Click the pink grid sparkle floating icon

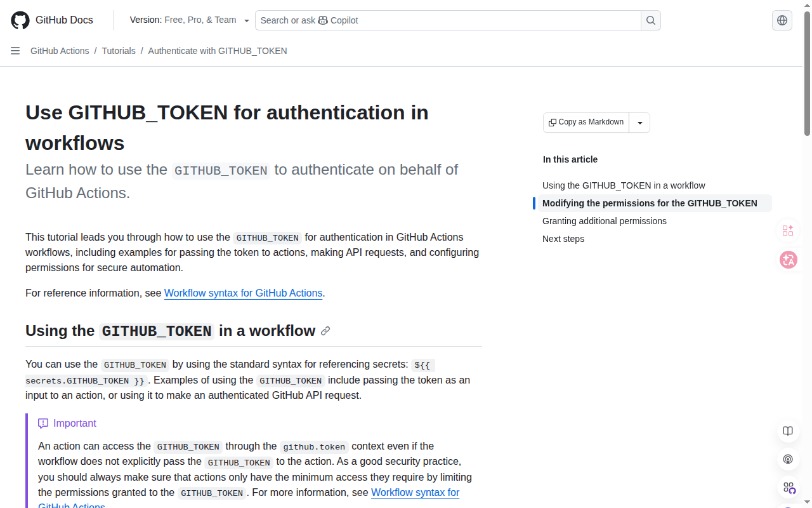click(x=788, y=231)
